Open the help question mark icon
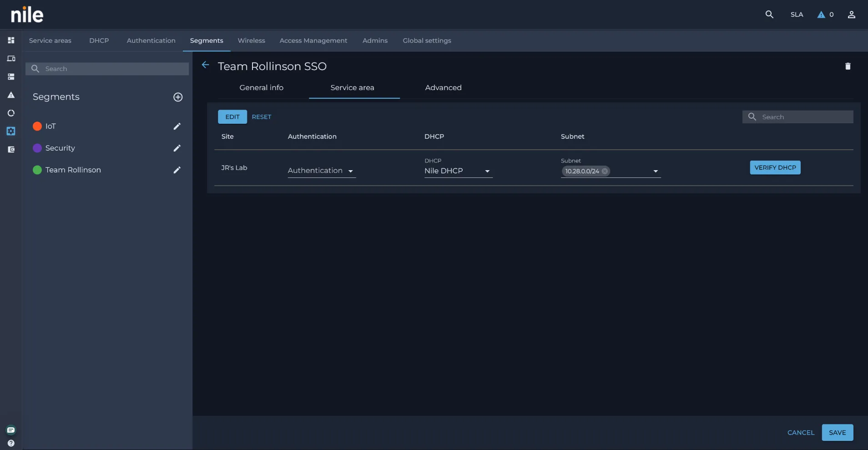The height and width of the screenshot is (450, 868). pyautogui.click(x=11, y=443)
